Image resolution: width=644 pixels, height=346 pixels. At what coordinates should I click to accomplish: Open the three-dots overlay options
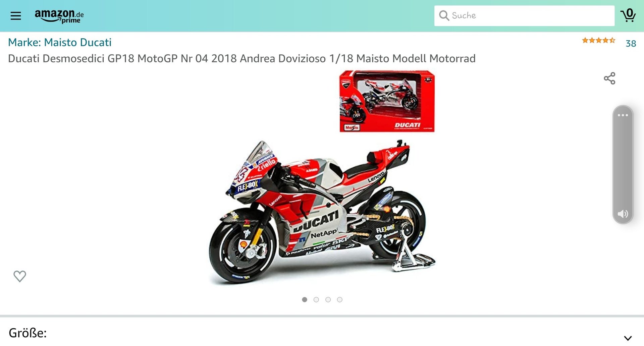click(623, 115)
